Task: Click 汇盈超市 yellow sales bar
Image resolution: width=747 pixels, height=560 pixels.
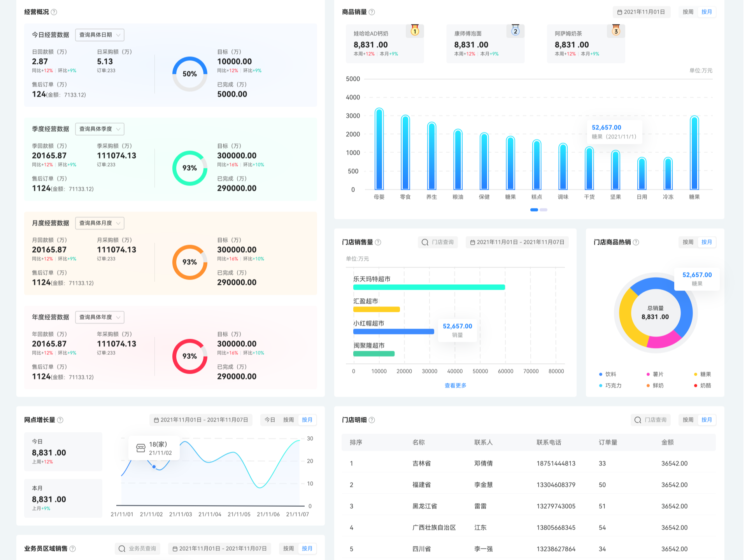Action: click(x=376, y=310)
